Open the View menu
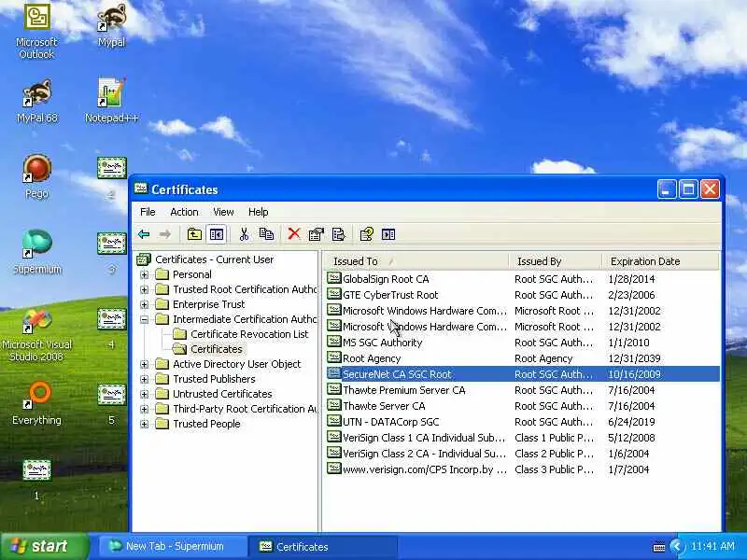The height and width of the screenshot is (560, 747). [223, 212]
